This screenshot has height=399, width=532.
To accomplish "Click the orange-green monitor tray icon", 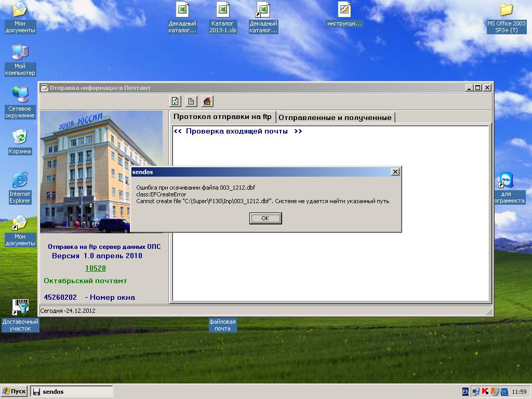I will point(495,392).
